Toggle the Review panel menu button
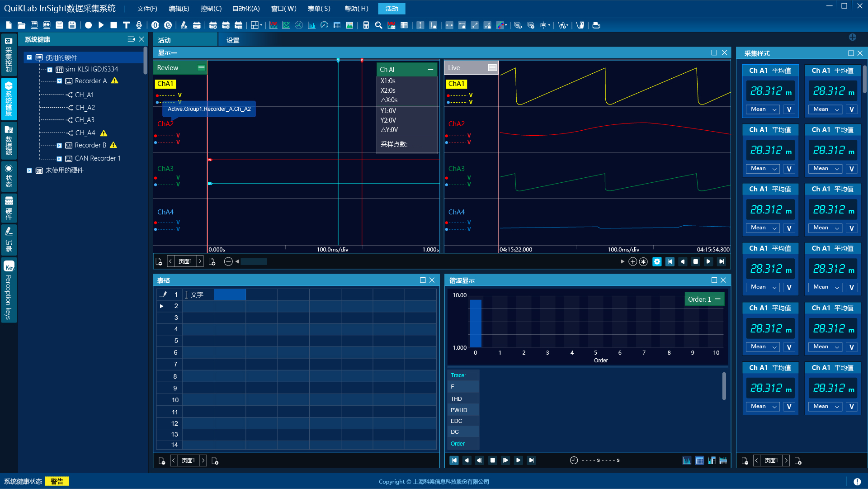868x489 pixels. click(201, 68)
